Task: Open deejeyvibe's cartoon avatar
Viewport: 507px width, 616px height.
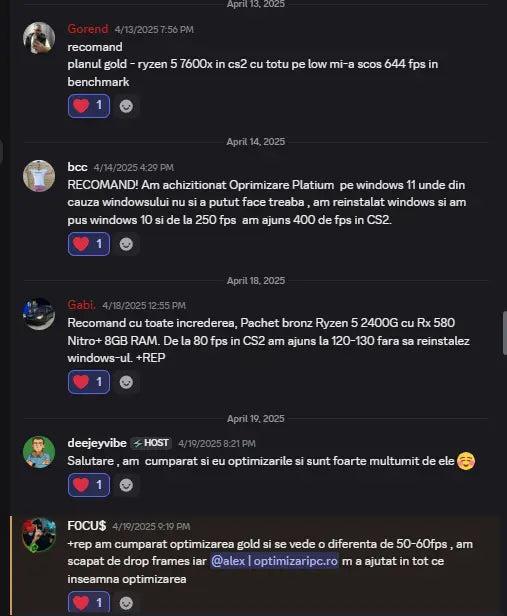Action: pos(39,452)
